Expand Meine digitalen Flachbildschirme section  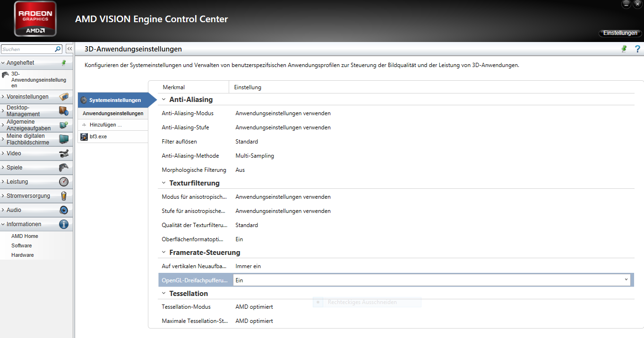pos(3,139)
